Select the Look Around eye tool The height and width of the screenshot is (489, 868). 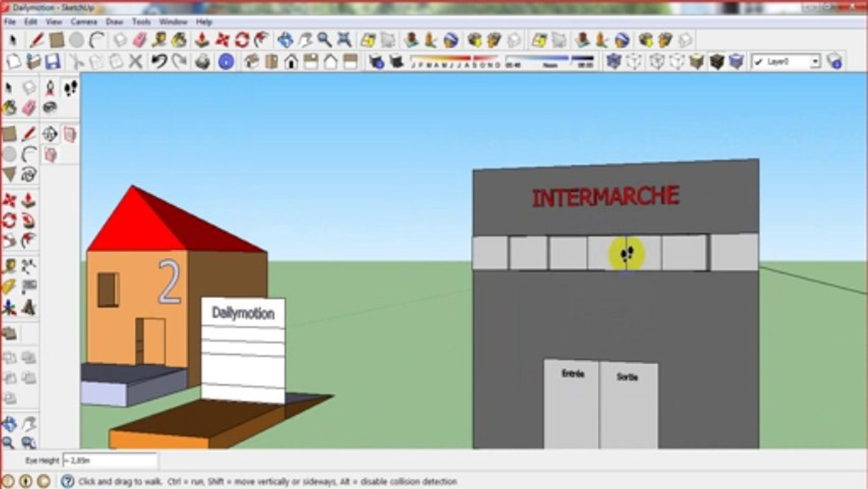point(50,107)
